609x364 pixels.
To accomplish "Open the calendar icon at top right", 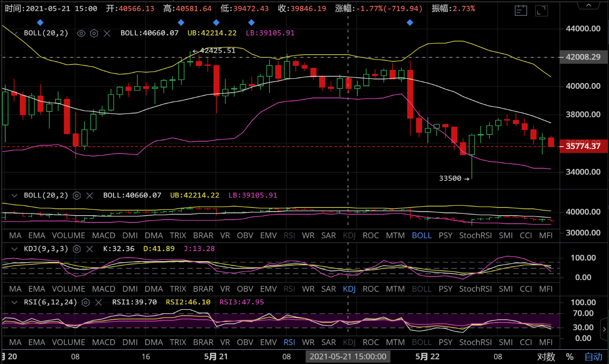I will tap(521, 10).
